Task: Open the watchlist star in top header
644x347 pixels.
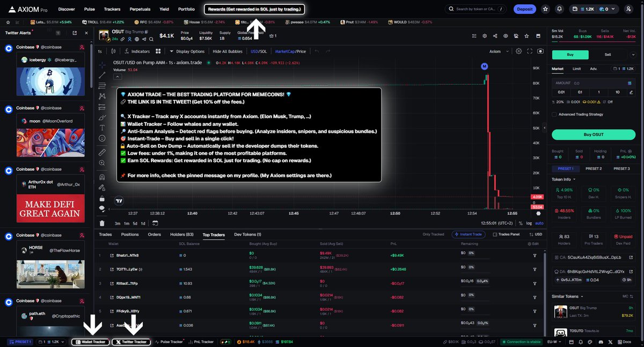Action: point(546,9)
